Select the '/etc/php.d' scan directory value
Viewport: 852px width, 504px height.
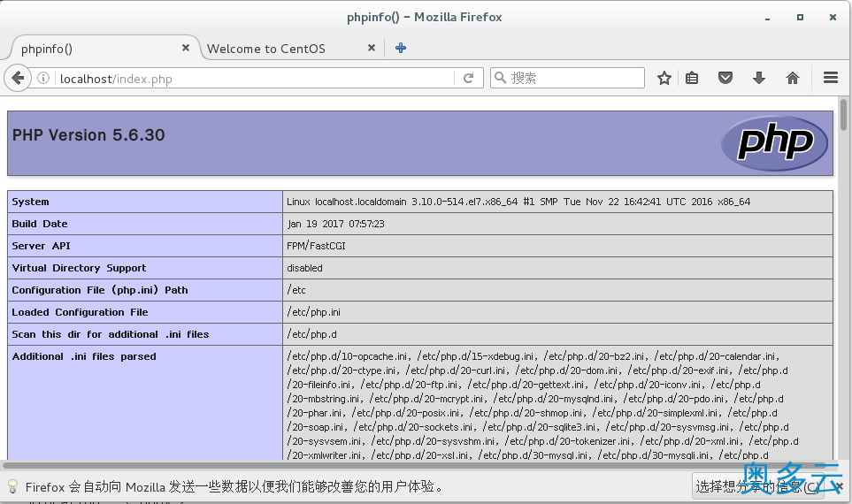click(312, 334)
